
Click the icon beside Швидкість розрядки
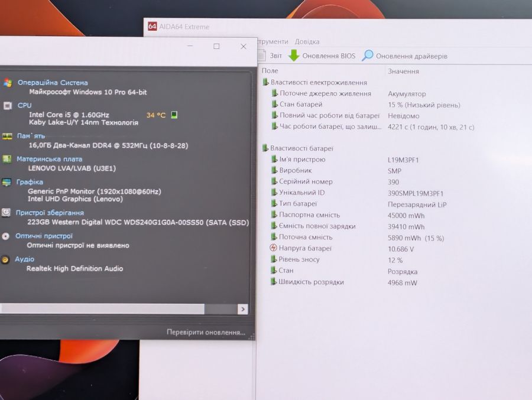point(274,282)
